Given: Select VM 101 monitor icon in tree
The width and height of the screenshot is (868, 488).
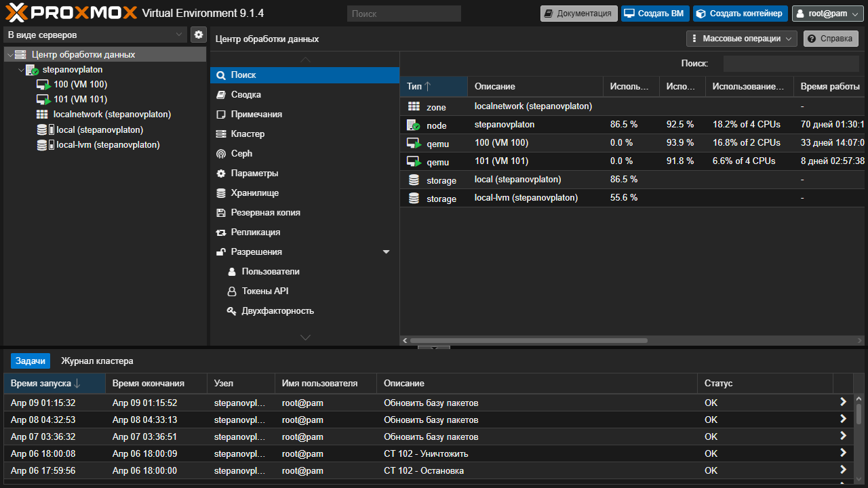Looking at the screenshot, I should click(x=43, y=100).
